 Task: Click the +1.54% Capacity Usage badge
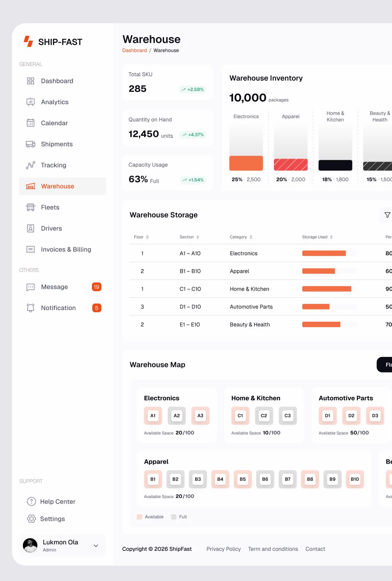pyautogui.click(x=193, y=180)
